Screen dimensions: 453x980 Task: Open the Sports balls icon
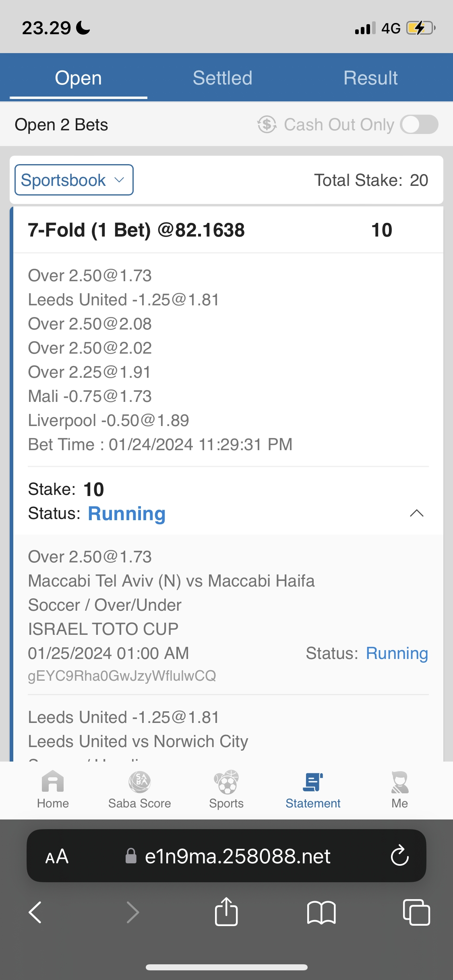226,782
